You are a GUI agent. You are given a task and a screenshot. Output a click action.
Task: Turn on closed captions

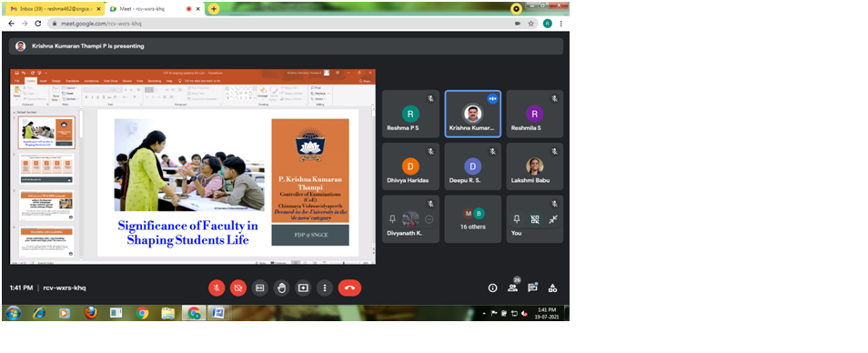(x=259, y=287)
